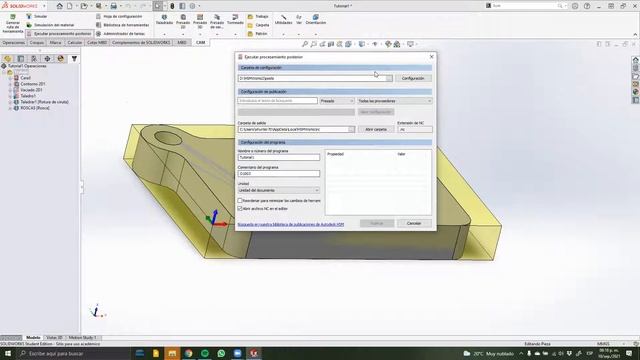This screenshot has height=360, width=640.
Task: Click the Simular tool icon
Action: tap(29, 16)
